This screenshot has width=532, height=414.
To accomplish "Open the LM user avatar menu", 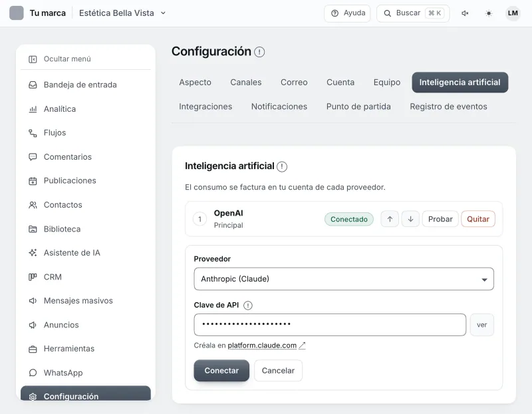I will [x=513, y=13].
